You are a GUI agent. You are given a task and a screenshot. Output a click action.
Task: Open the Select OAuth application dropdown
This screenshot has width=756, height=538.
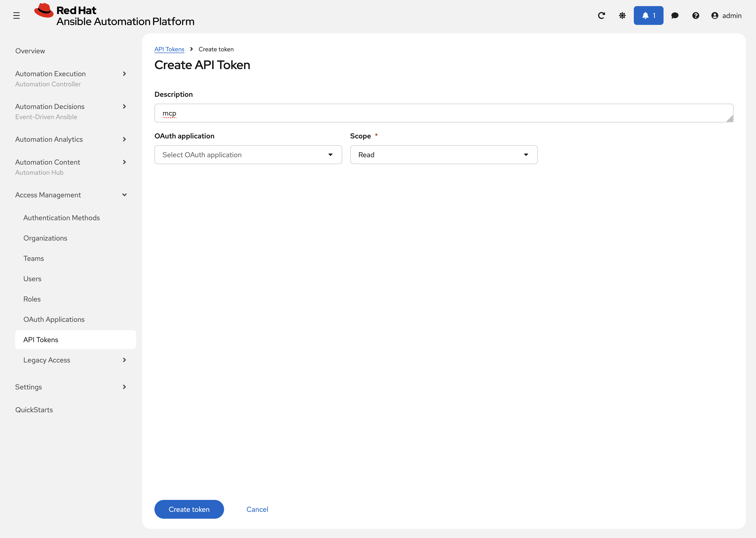(248, 154)
